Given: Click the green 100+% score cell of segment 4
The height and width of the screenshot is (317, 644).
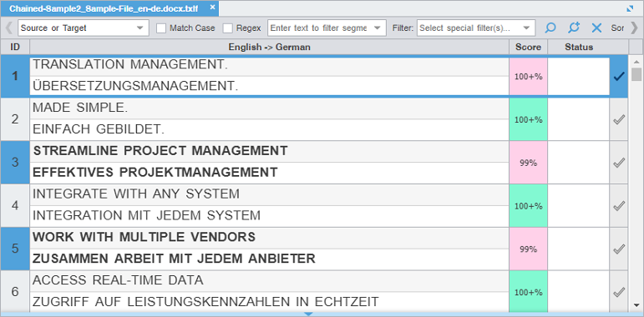Looking at the screenshot, I should (528, 206).
